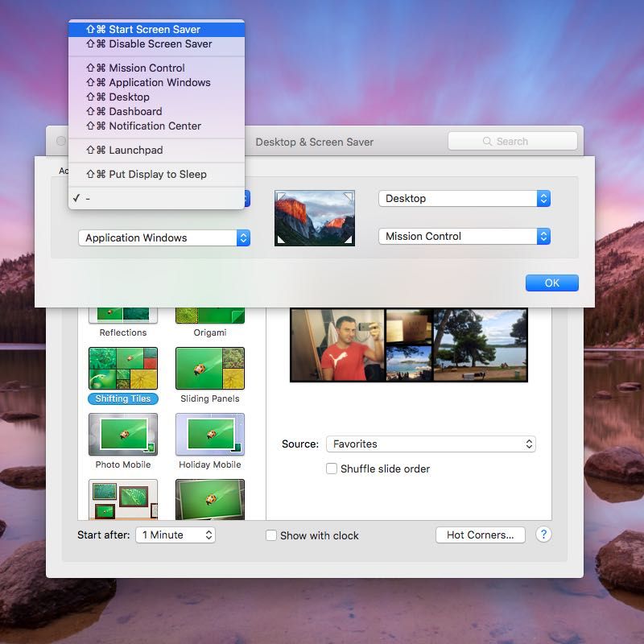Screen dimensions: 644x644
Task: Open the Start after 1 Minute dropdown
Action: 175,535
